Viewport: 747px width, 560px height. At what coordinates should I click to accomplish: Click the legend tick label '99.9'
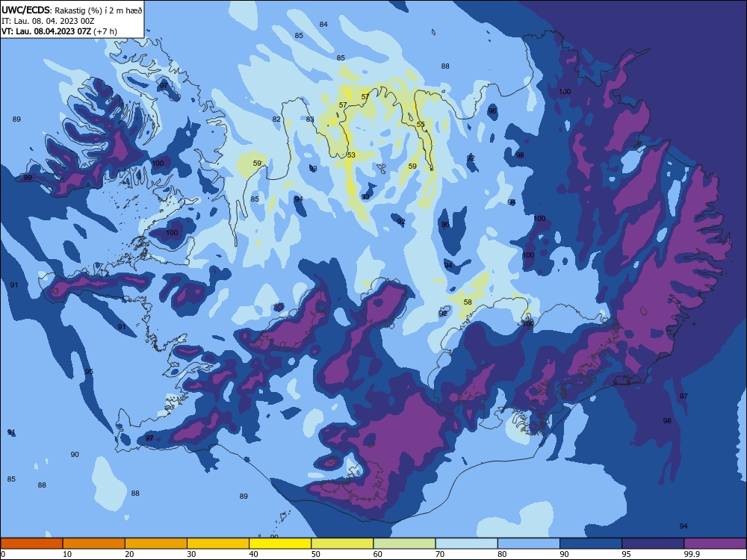(x=692, y=554)
